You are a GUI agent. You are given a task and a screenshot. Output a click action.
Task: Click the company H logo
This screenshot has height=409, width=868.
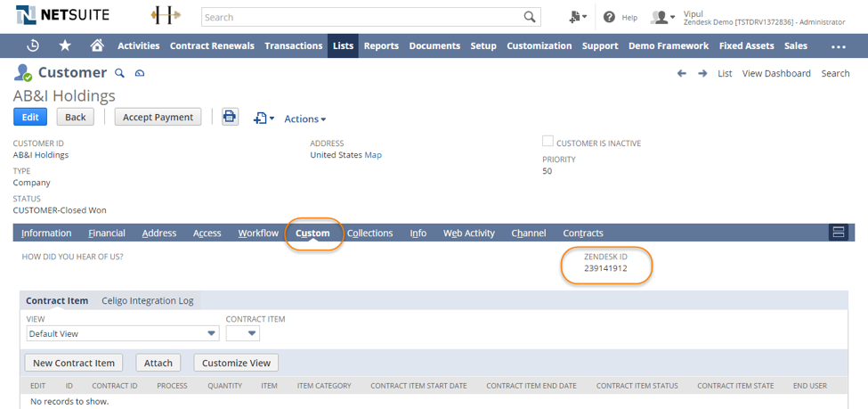[166, 16]
